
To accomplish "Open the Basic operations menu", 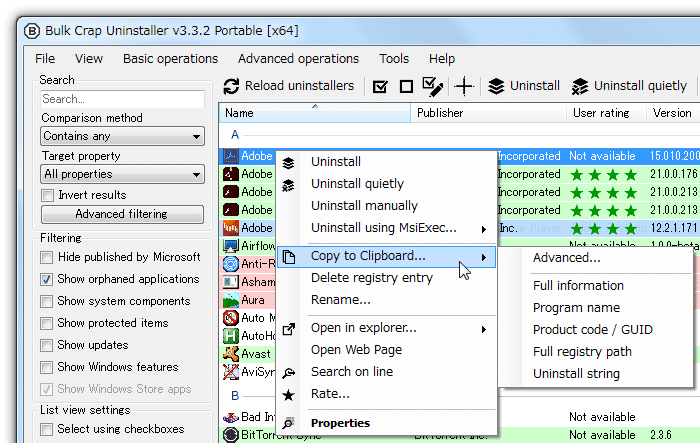I will (x=171, y=59).
